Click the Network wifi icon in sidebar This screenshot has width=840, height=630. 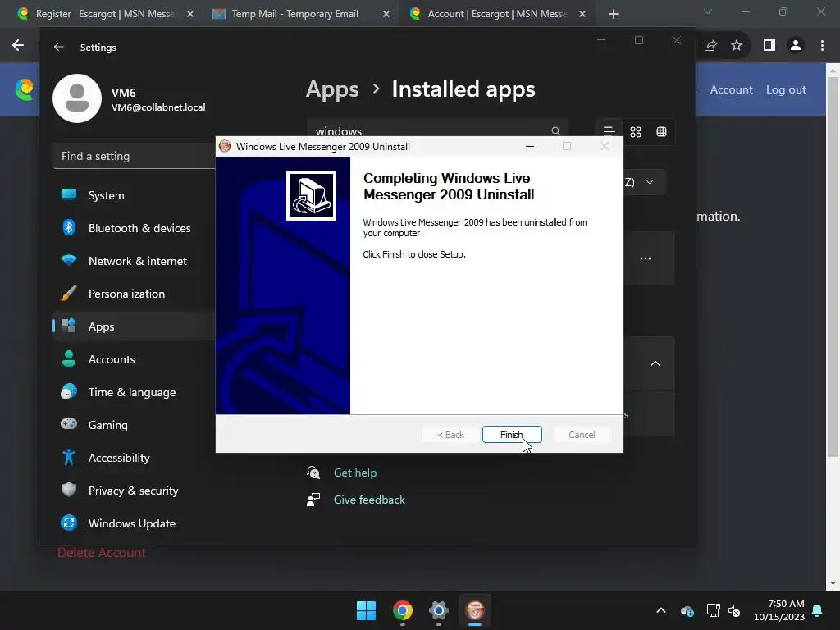point(69,260)
